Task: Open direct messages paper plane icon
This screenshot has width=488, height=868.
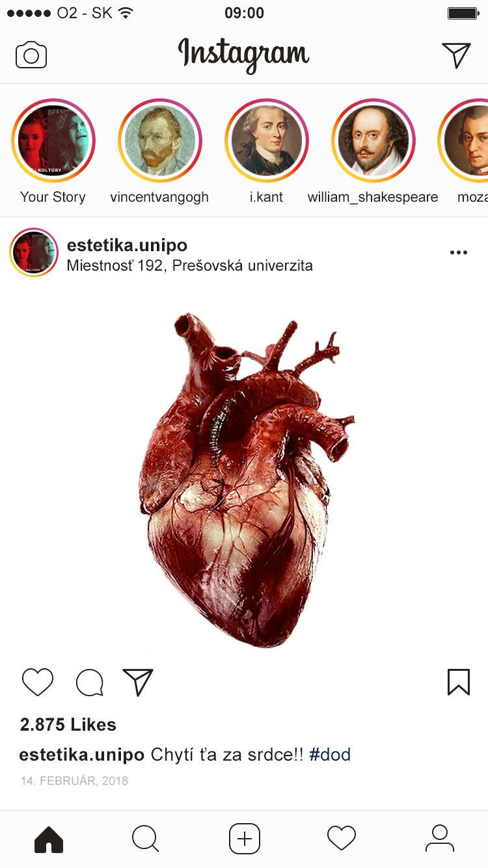Action: click(x=456, y=55)
